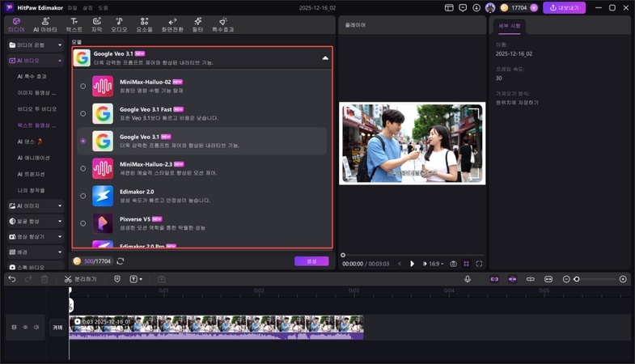
Task: Zoom out timeline with minus icon
Action: [566, 279]
